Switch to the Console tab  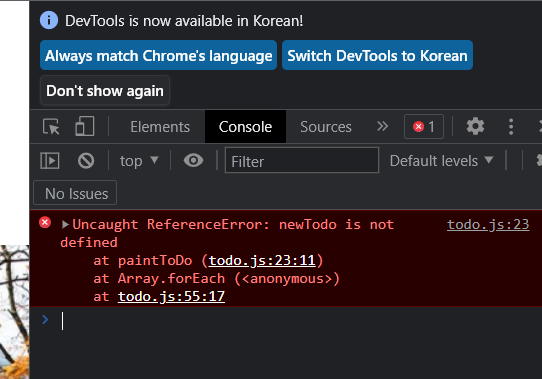pos(245,127)
